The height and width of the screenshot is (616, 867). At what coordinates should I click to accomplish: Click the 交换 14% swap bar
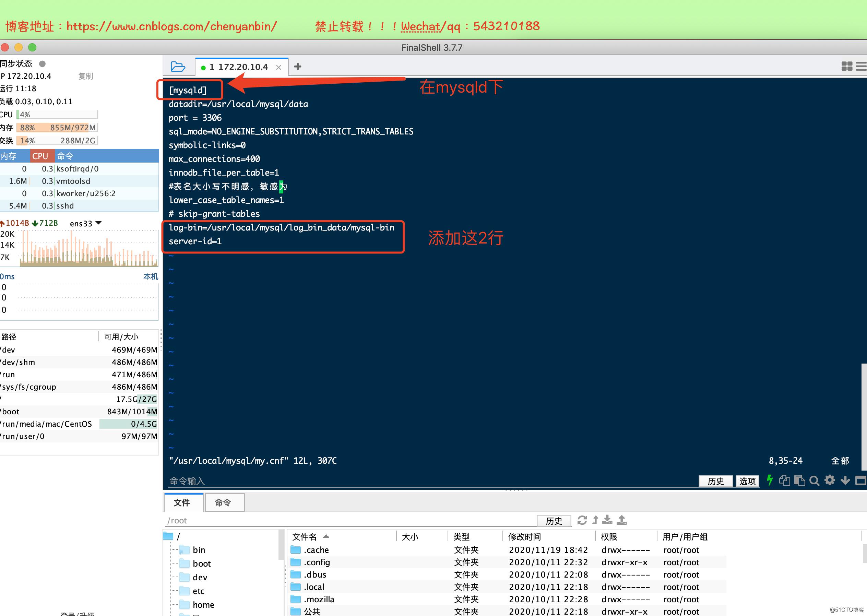(x=57, y=140)
